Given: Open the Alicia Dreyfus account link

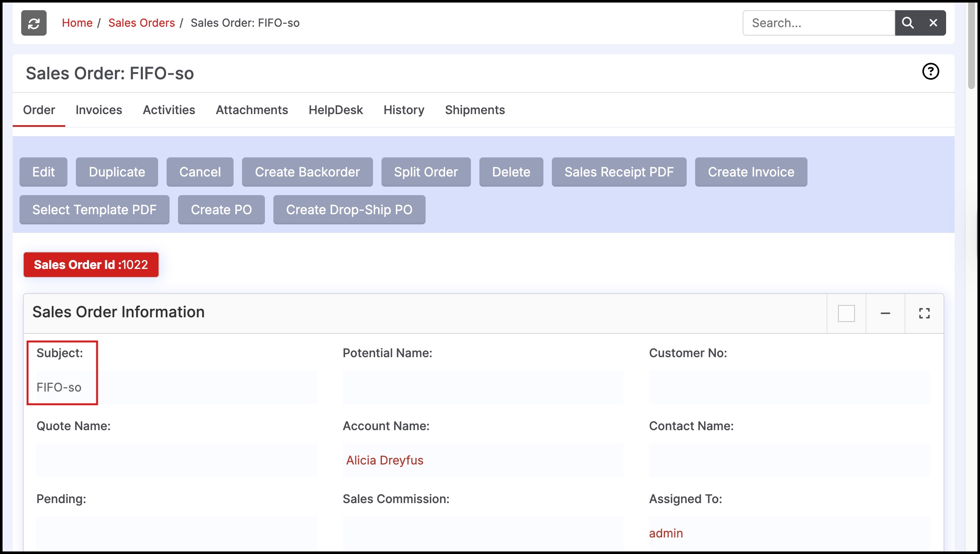Looking at the screenshot, I should 384,460.
